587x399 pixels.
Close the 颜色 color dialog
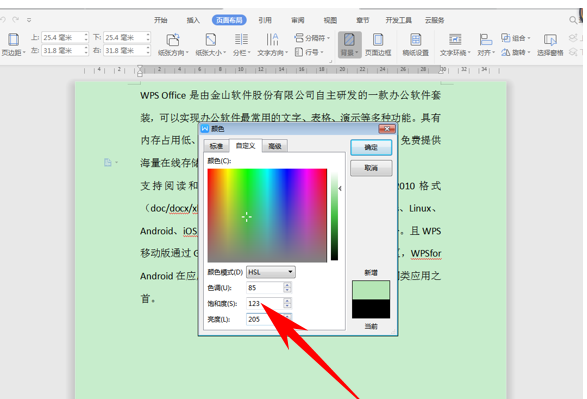387,129
